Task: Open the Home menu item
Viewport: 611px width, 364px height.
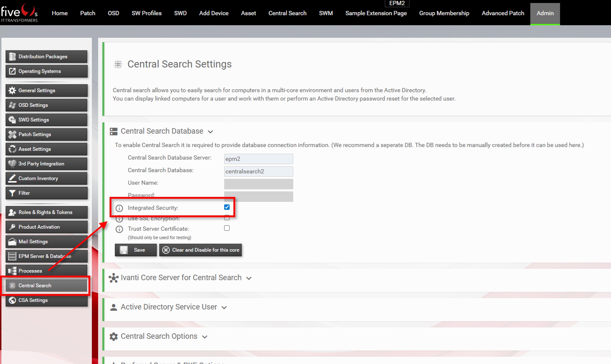Action: [60, 13]
